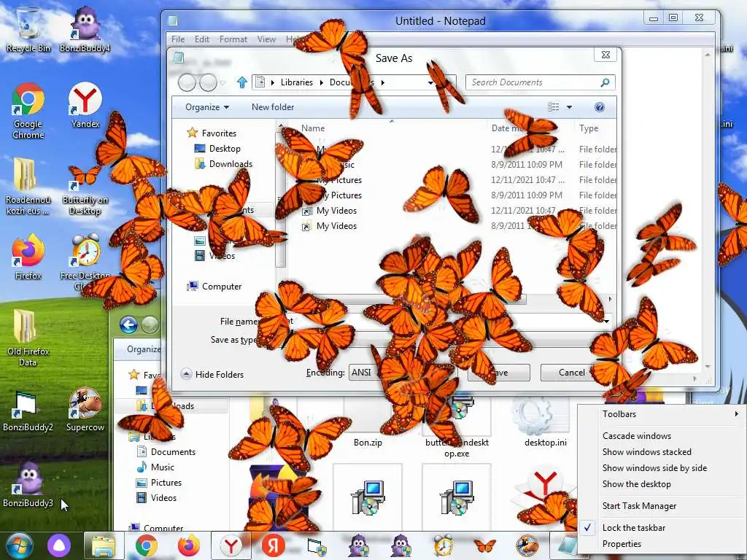Click the Windows Start button
This screenshot has height=560, width=747.
click(20, 545)
